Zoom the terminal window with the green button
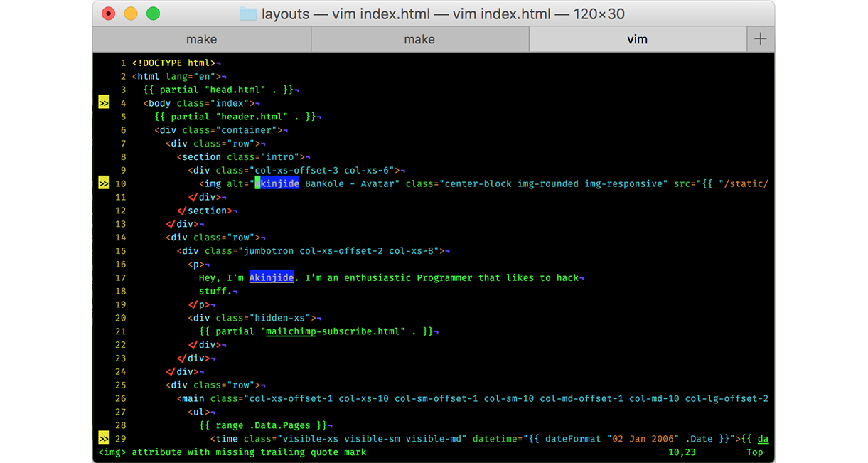 (153, 14)
